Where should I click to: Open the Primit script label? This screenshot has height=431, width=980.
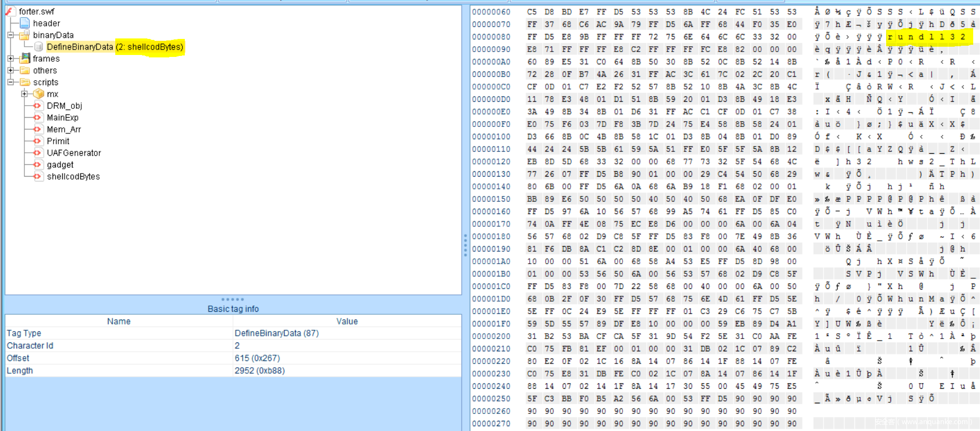point(58,141)
